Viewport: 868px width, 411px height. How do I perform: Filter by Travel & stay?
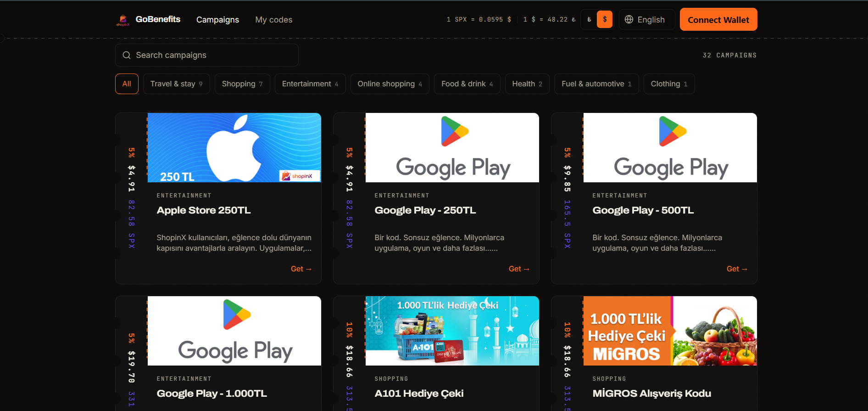click(177, 84)
